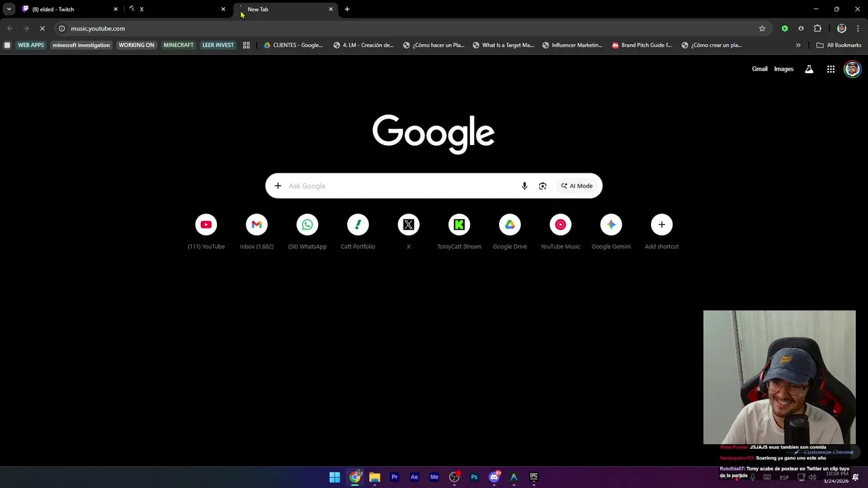Image resolution: width=868 pixels, height=488 pixels.
Task: Open the Google apps grid
Action: (x=831, y=69)
